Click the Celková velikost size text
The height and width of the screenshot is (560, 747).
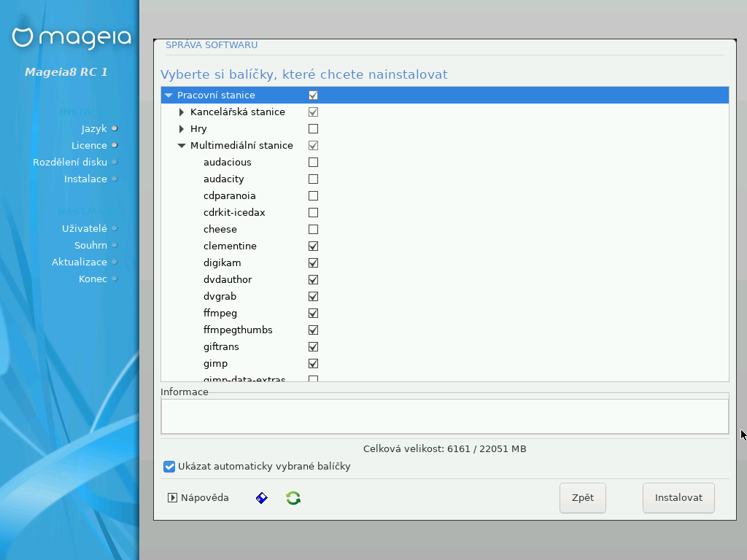coord(445,448)
